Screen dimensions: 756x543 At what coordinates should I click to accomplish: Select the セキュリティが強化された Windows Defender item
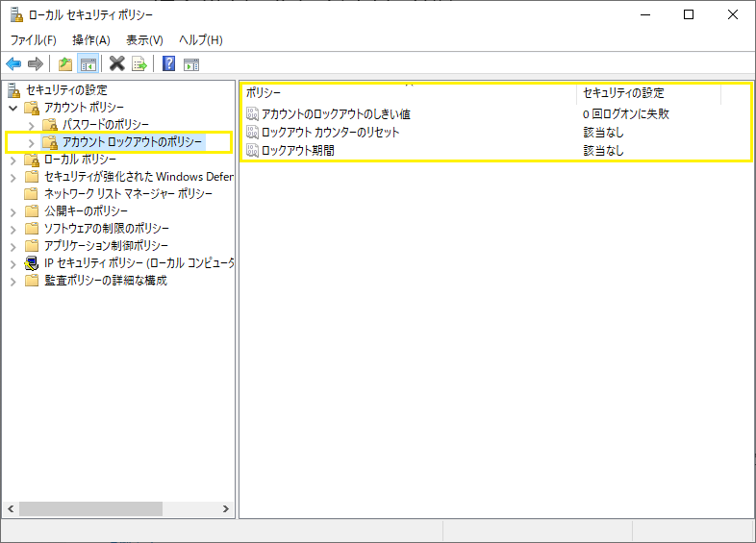[139, 176]
